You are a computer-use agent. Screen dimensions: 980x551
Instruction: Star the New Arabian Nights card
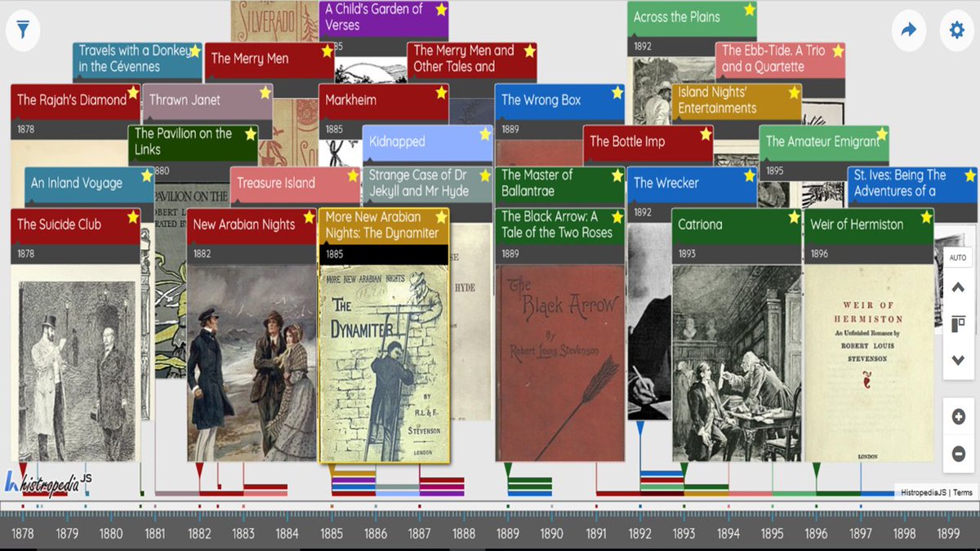tap(309, 217)
